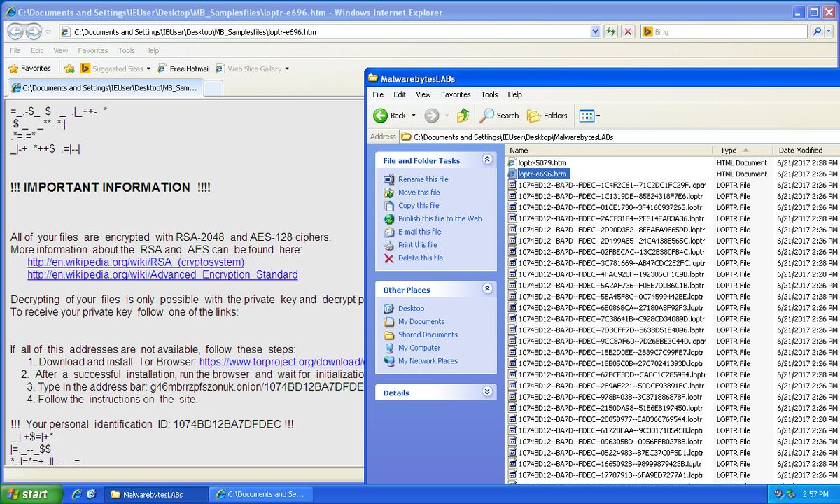Image resolution: width=840 pixels, height=504 pixels.
Task: Select the IE page tab
Action: (x=105, y=88)
